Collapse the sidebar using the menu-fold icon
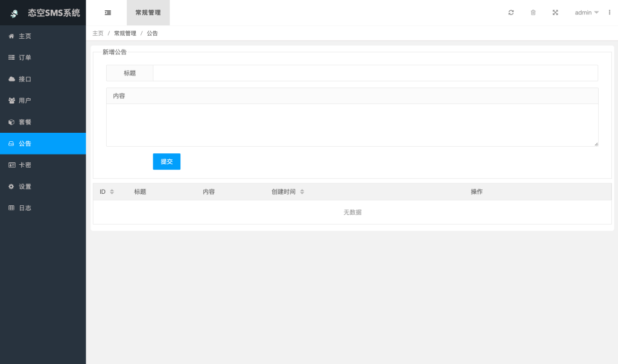This screenshot has height=364, width=618. pos(107,13)
